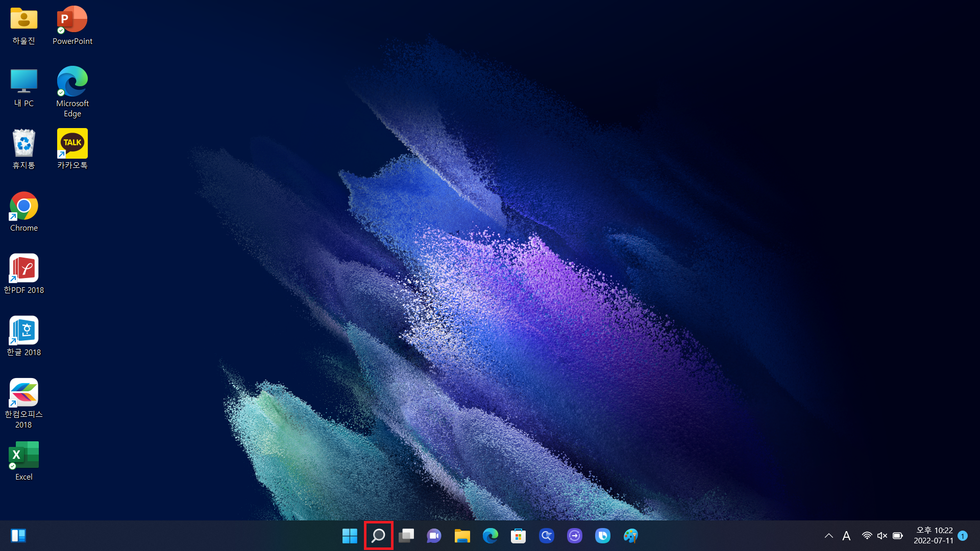Open the Samsung Quick Search taskbar icon

546,536
